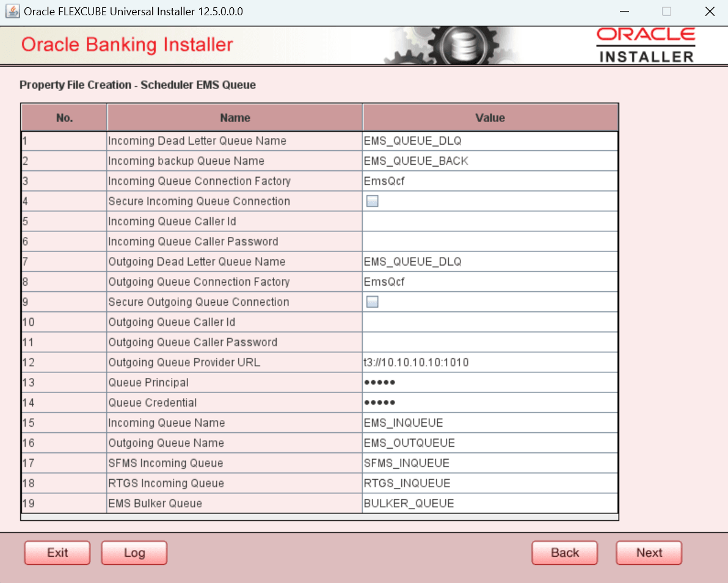Edit the EMS_QUEUE_BACK value field
Viewport: 728px width, 583px height.
pos(490,161)
